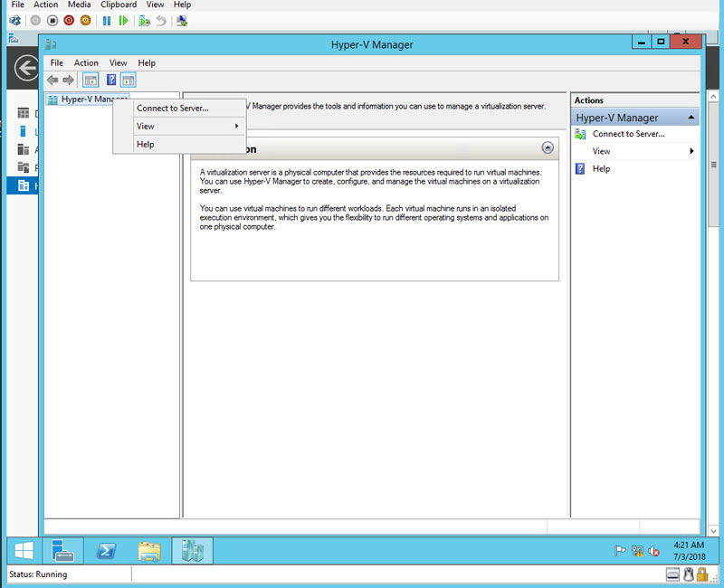Select Connect to Server in context menu
The height and width of the screenshot is (588, 724).
[172, 108]
